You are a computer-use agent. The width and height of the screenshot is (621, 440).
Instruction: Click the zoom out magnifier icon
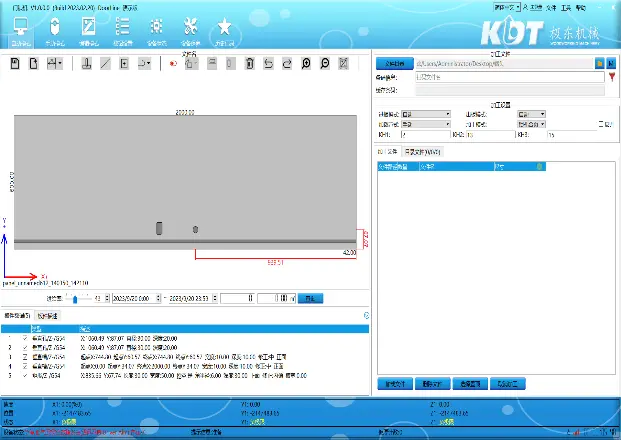325,63
